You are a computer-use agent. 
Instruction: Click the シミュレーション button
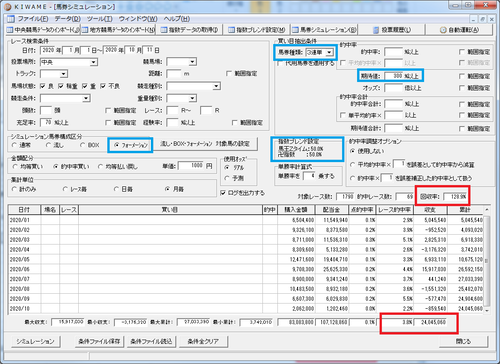[36, 341]
